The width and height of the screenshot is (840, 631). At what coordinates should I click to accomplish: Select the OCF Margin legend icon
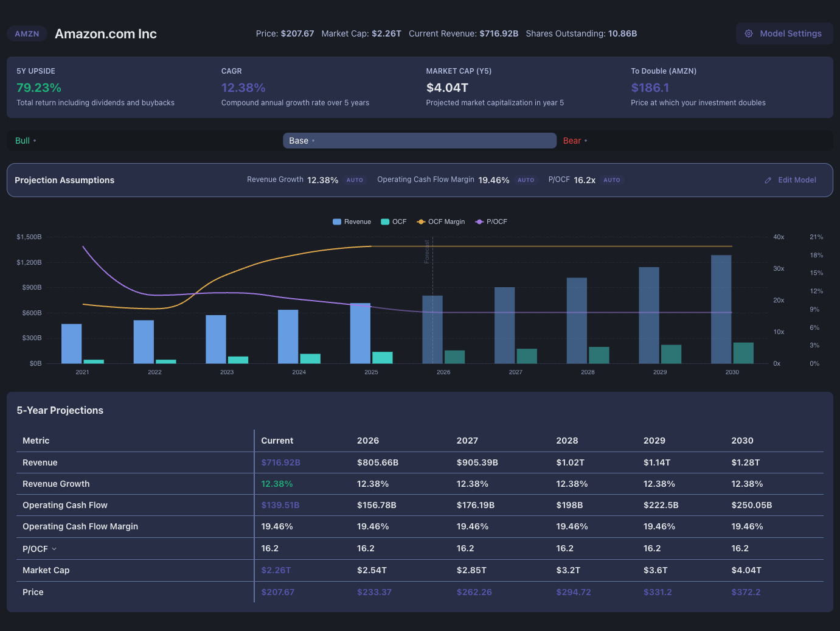[x=422, y=221]
